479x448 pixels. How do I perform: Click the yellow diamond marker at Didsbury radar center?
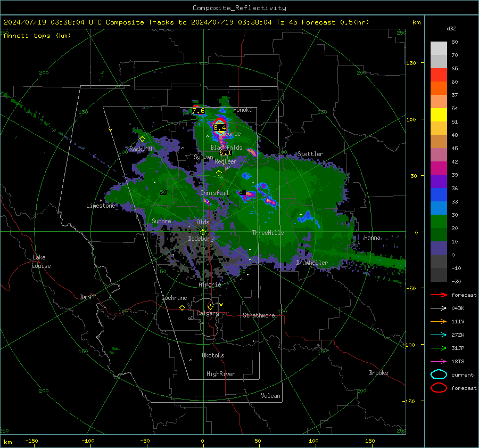pos(203,232)
